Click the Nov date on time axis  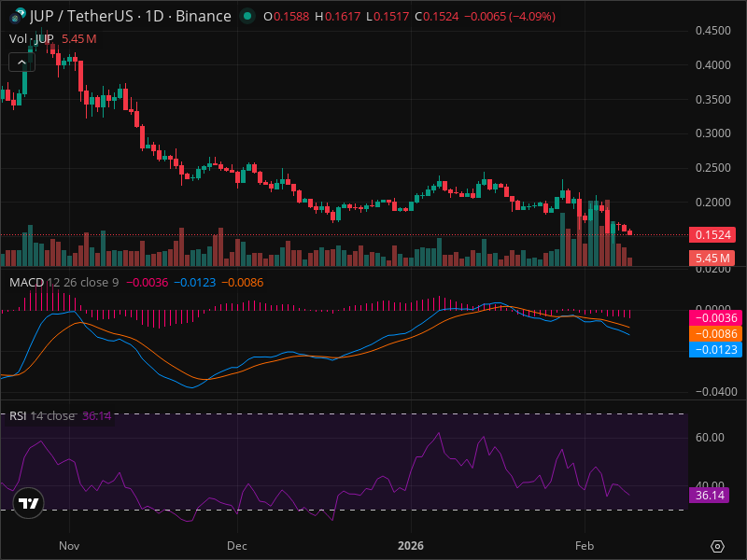69,546
